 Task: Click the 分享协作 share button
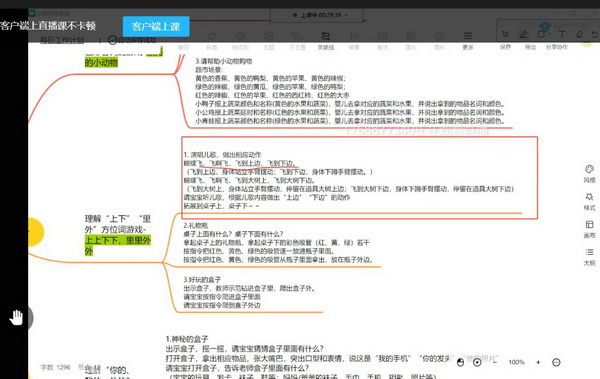tap(557, 47)
